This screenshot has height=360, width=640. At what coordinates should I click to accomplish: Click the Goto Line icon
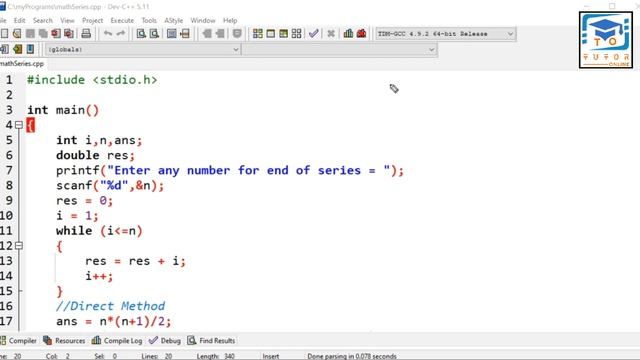[x=185, y=33]
